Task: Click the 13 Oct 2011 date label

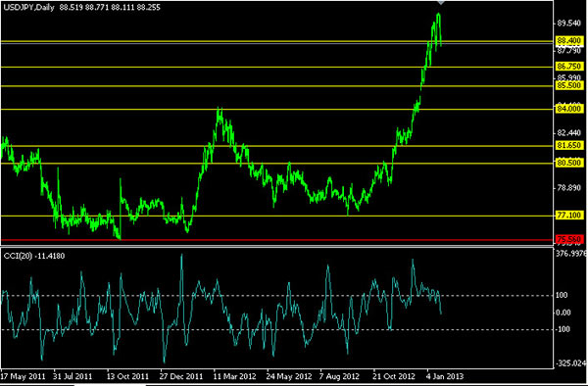Action: coord(127,376)
